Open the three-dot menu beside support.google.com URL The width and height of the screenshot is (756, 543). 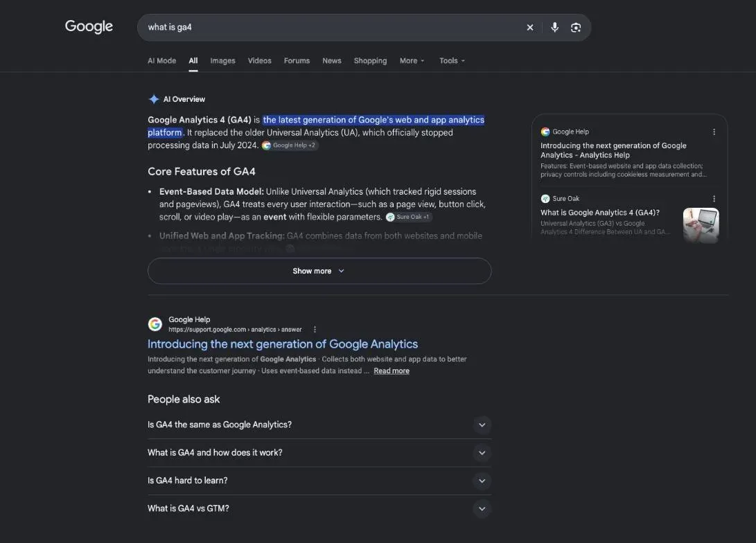point(315,330)
